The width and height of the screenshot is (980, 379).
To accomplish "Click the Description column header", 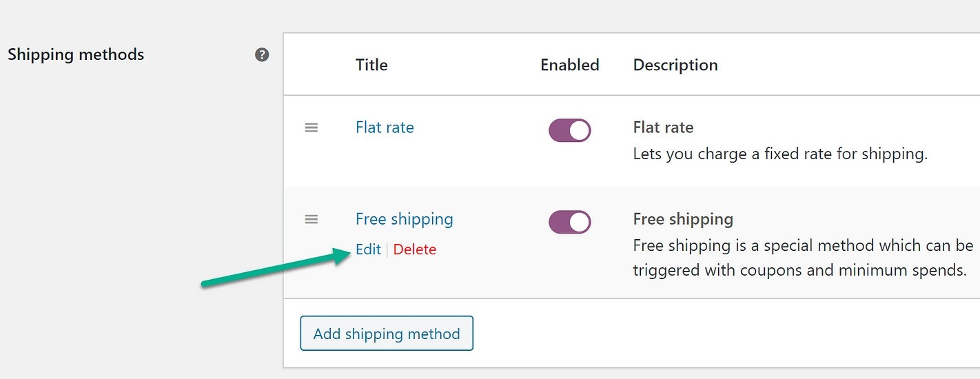I will [x=675, y=65].
